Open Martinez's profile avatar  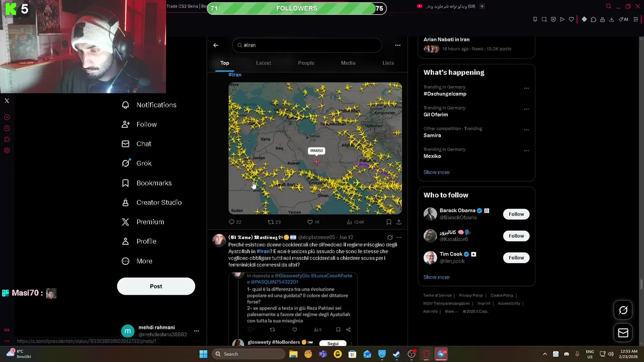(x=219, y=240)
